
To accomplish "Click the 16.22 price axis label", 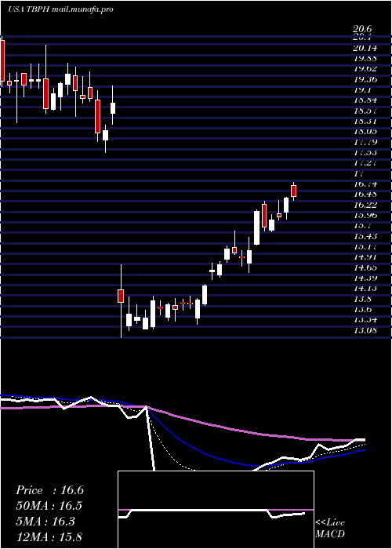I will 365,205.
